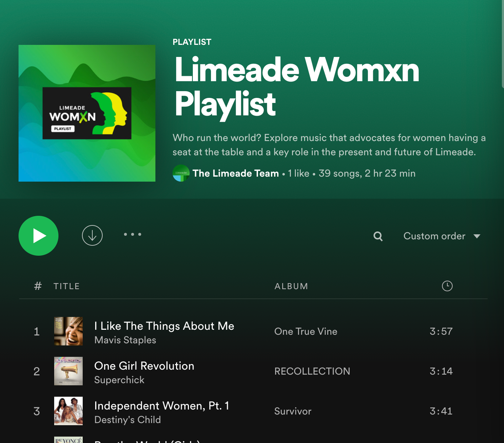
Task: Click the Limeade Womxn playlist cover art
Action: (x=87, y=113)
